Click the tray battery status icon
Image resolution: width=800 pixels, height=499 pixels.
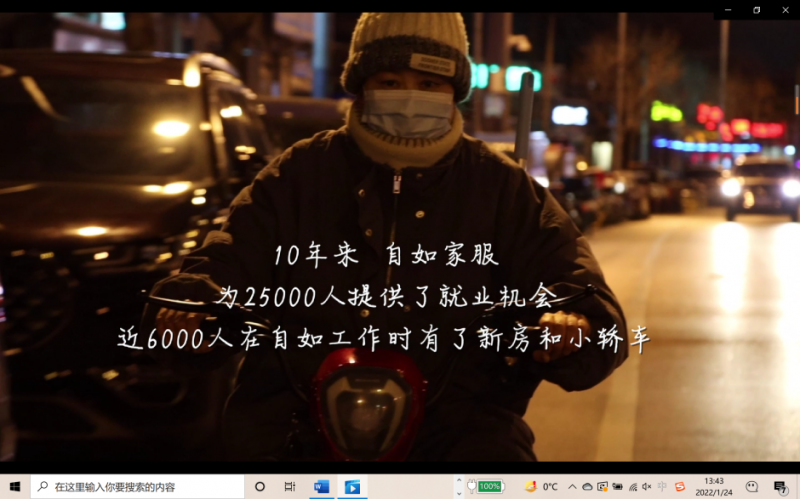click(x=617, y=487)
